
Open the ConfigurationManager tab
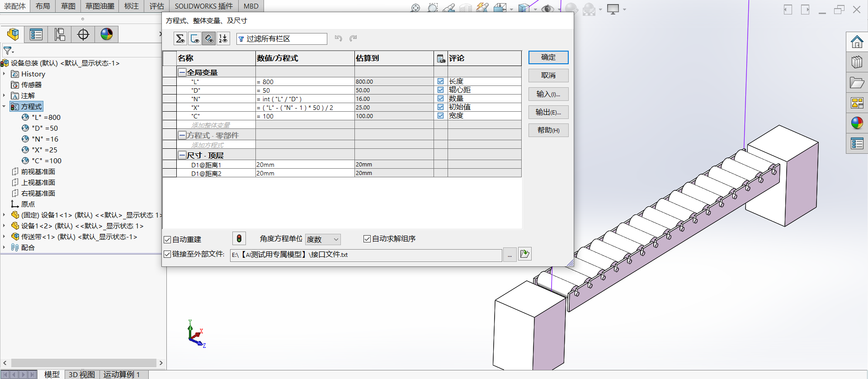(60, 34)
